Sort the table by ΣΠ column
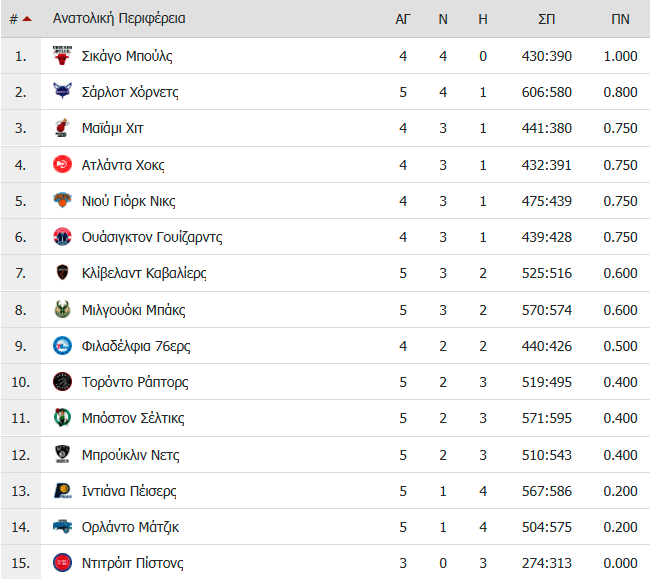This screenshot has width=650, height=579. (x=546, y=19)
